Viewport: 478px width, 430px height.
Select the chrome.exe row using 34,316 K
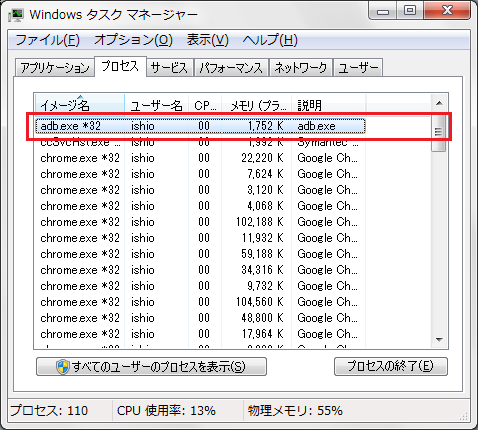click(200, 270)
